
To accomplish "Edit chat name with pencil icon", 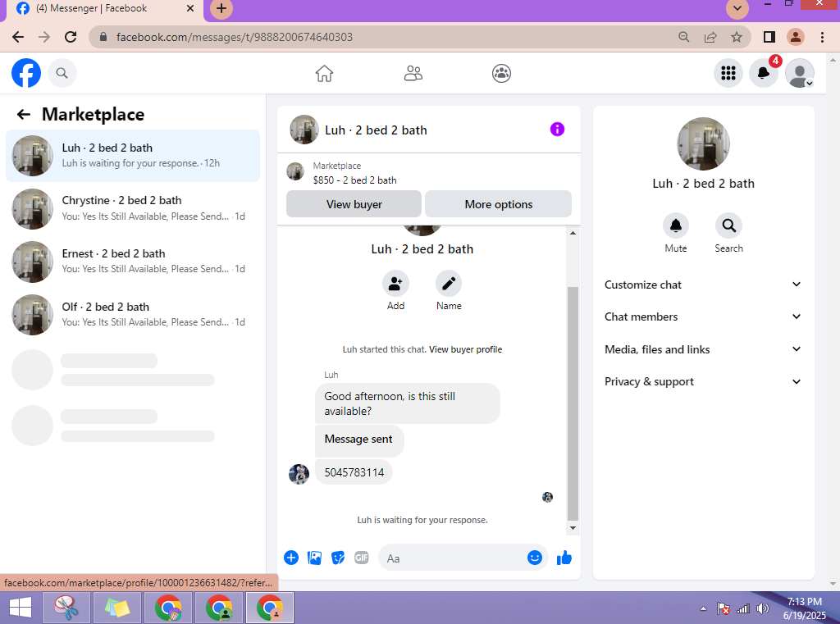I will click(449, 284).
